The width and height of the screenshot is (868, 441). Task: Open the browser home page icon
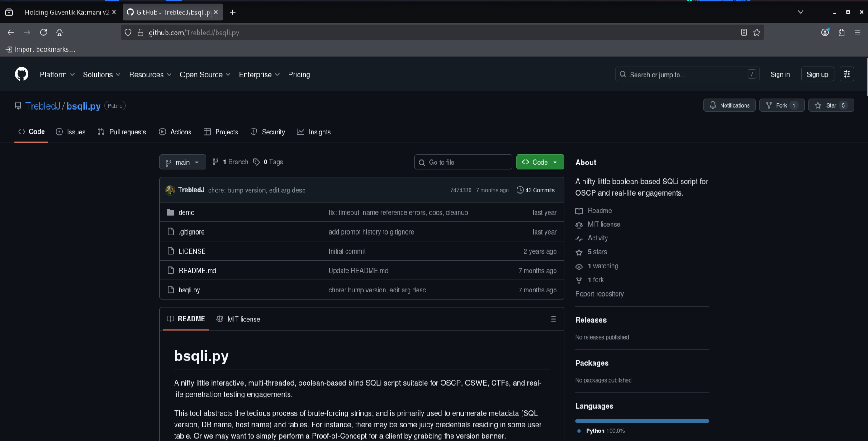pyautogui.click(x=59, y=33)
